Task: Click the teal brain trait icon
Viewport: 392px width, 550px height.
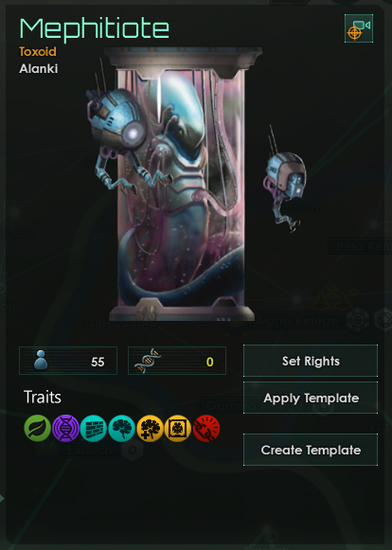Action: click(122, 428)
